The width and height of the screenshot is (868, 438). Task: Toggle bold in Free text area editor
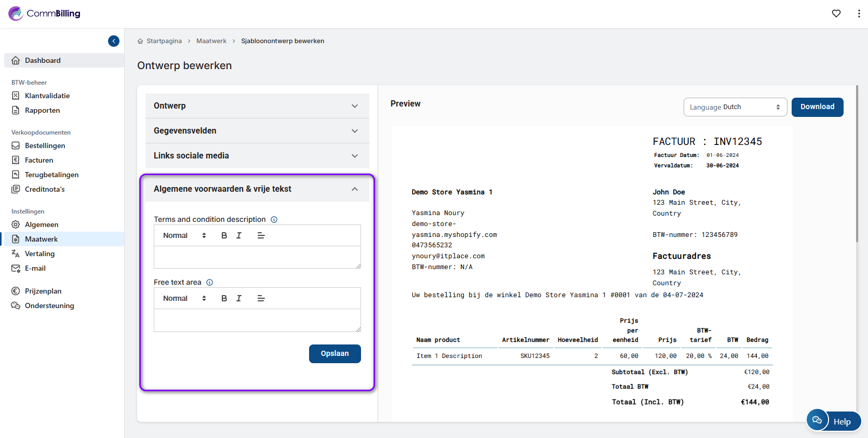[224, 298]
